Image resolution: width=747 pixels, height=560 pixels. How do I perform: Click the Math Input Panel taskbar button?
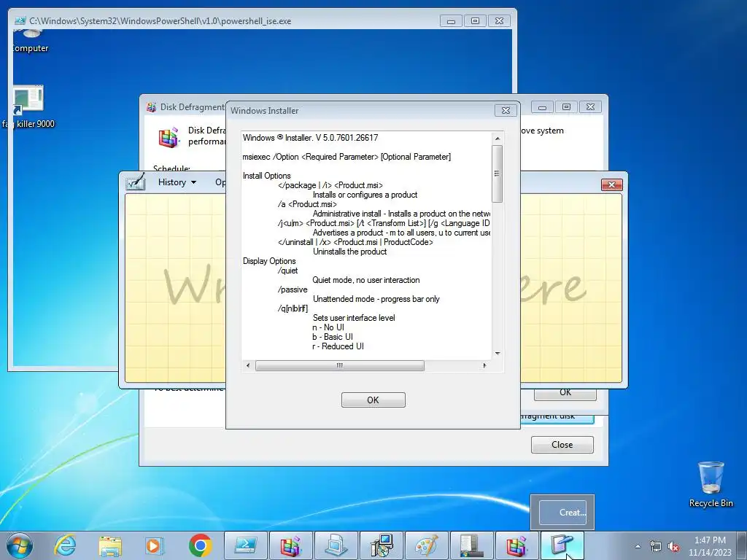pos(562,545)
